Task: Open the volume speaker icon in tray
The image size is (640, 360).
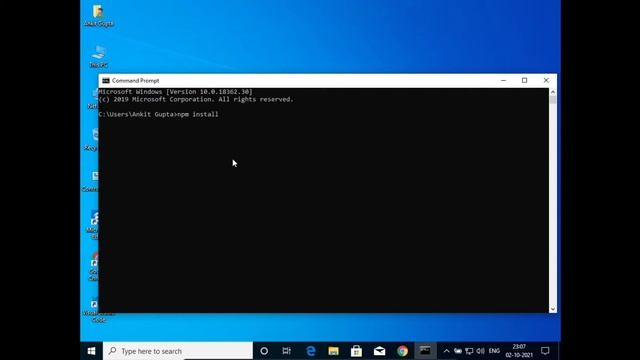Action: pyautogui.click(x=480, y=351)
